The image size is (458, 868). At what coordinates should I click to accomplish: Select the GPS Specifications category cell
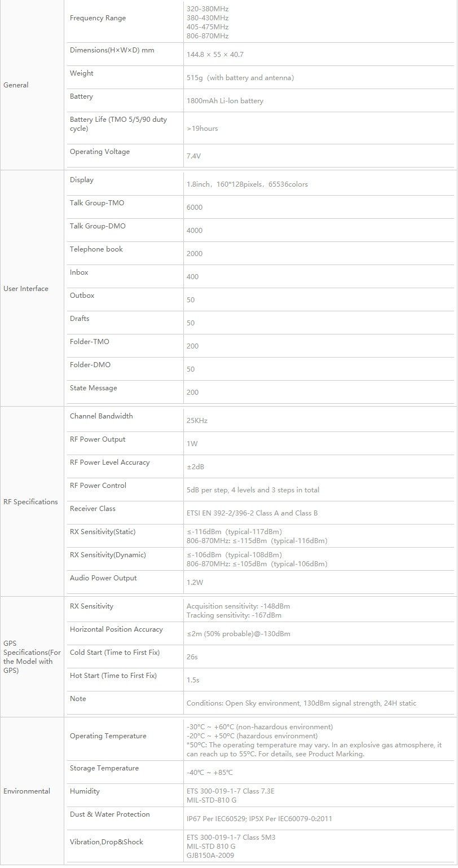[32, 656]
